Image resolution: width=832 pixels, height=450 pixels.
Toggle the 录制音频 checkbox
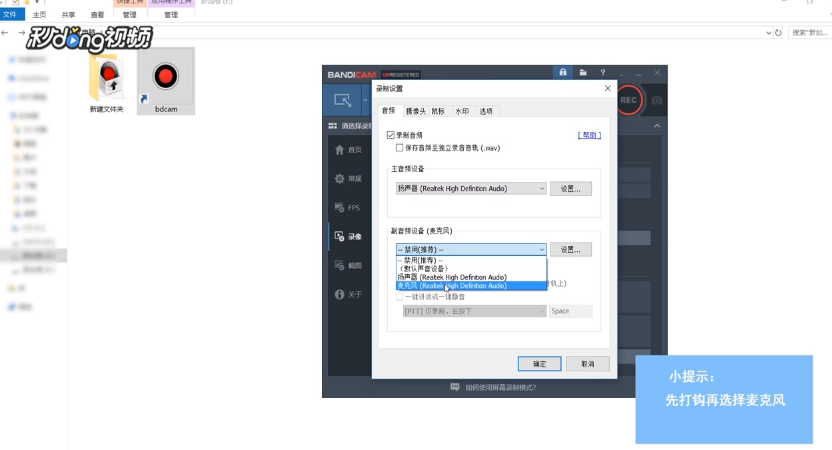click(391, 135)
